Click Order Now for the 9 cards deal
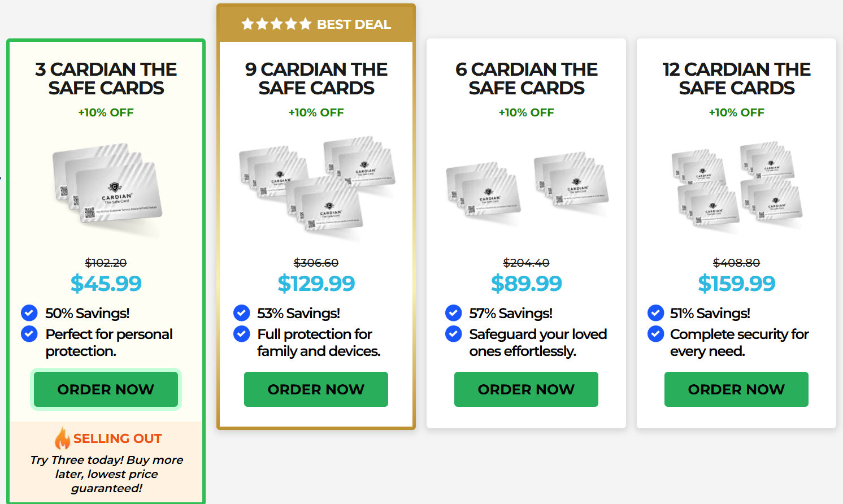Screen dimensions: 843x504 [316, 389]
